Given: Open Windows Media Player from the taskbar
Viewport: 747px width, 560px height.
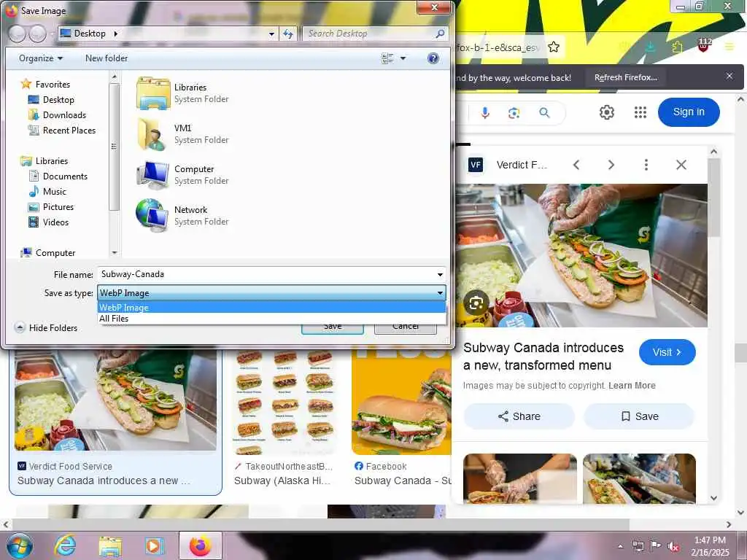Looking at the screenshot, I should click(155, 547).
